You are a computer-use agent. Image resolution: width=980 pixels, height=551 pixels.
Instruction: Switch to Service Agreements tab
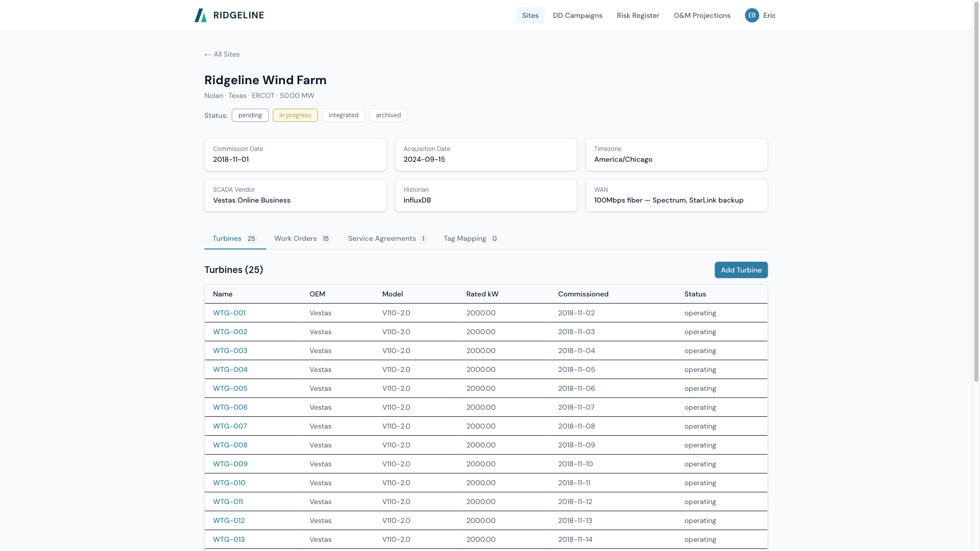tap(387, 238)
